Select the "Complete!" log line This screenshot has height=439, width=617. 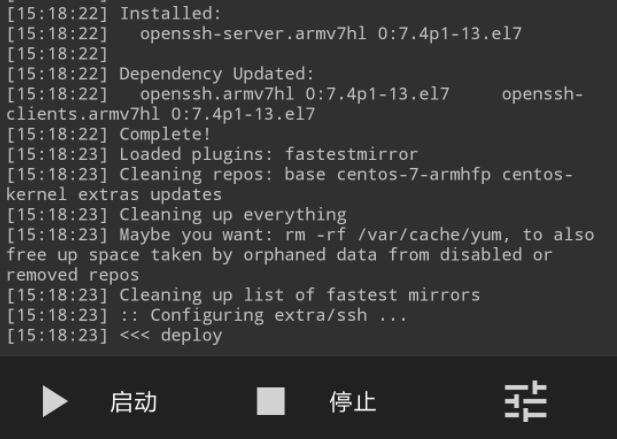109,134
